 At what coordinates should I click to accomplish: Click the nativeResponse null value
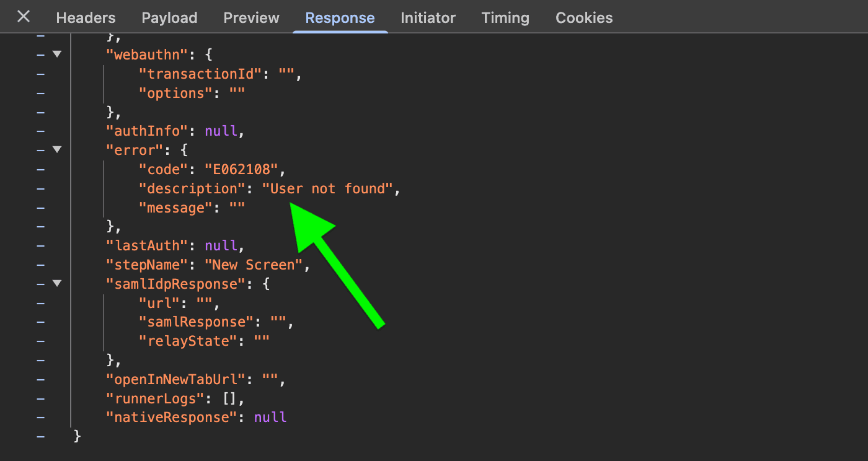270,417
